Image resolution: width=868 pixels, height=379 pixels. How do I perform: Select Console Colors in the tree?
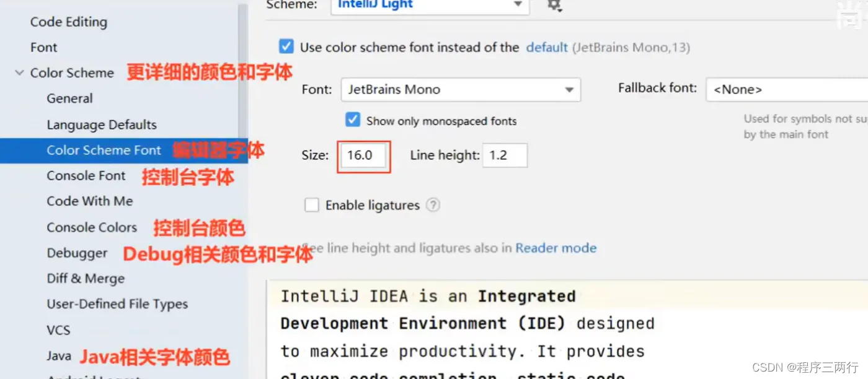(92, 227)
